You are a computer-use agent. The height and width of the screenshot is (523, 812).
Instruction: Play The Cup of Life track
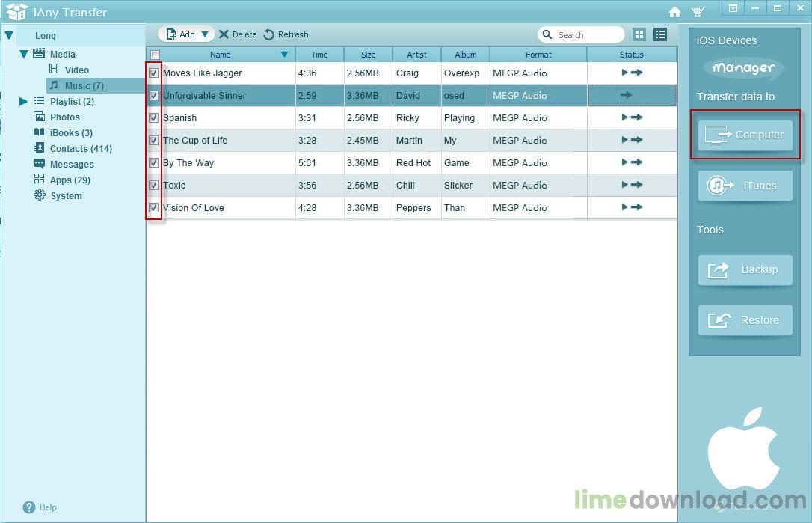pyautogui.click(x=624, y=140)
